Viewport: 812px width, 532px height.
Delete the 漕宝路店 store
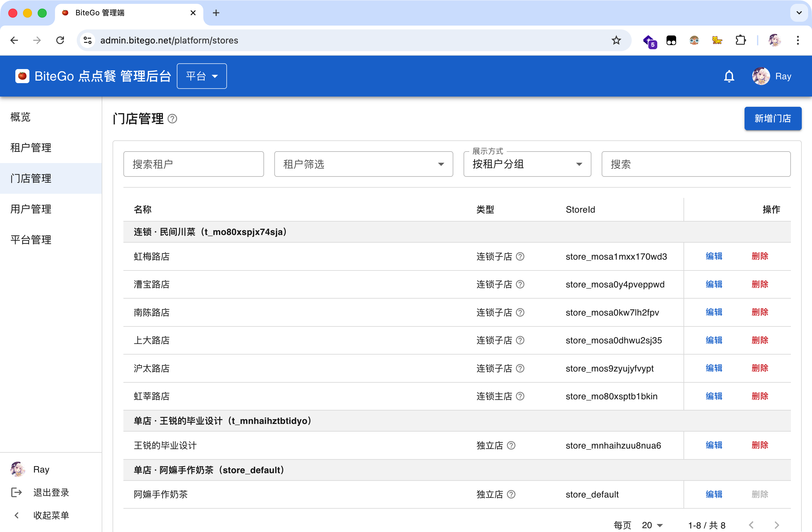(x=760, y=284)
